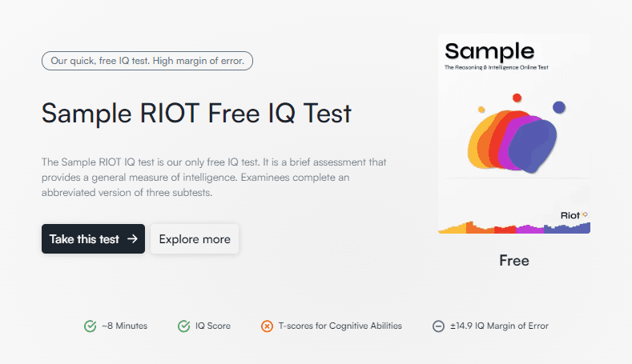Click the minus circle icon beside Margin of Error
The height and width of the screenshot is (364, 632).
pyautogui.click(x=438, y=326)
